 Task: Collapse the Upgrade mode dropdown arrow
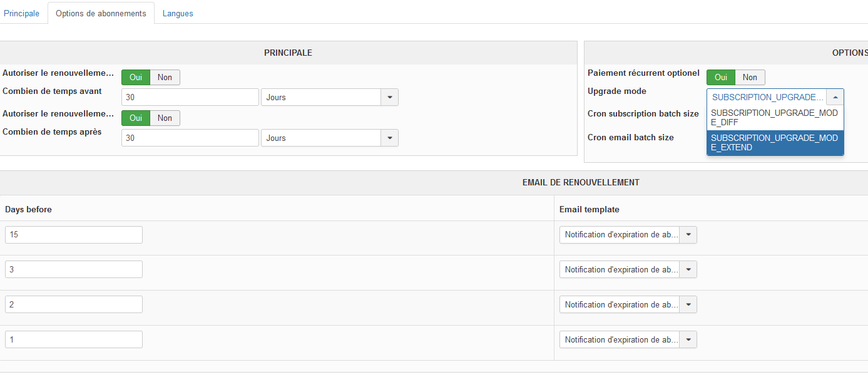coord(835,97)
